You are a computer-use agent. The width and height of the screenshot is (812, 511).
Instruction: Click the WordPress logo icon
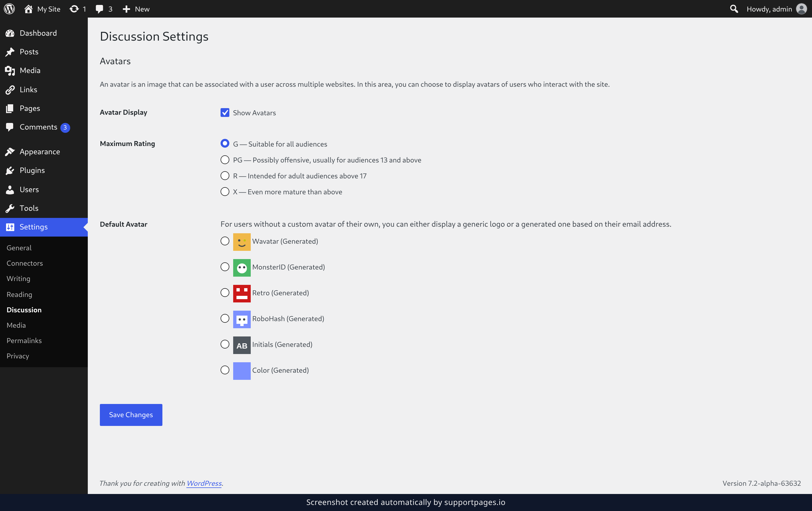click(9, 9)
